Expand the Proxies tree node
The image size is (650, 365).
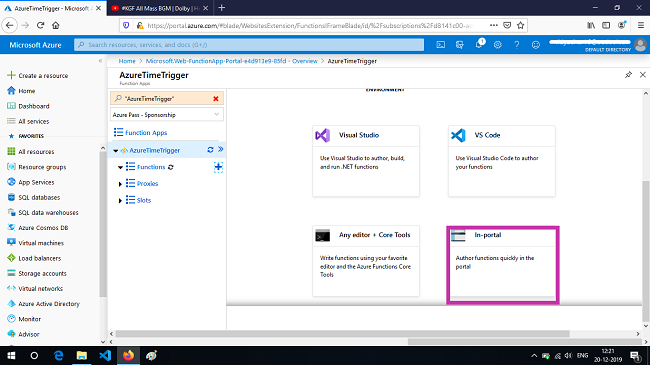(120, 184)
